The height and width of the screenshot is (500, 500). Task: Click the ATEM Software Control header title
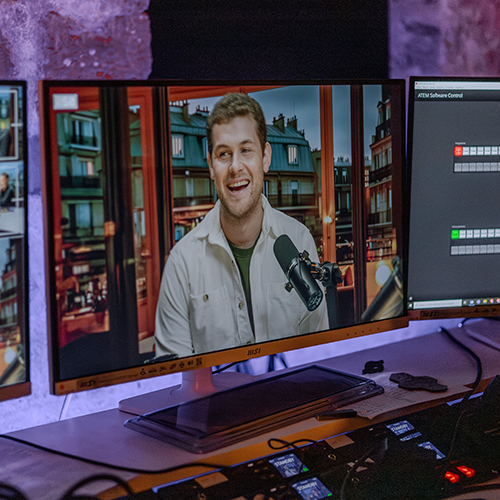[440, 96]
